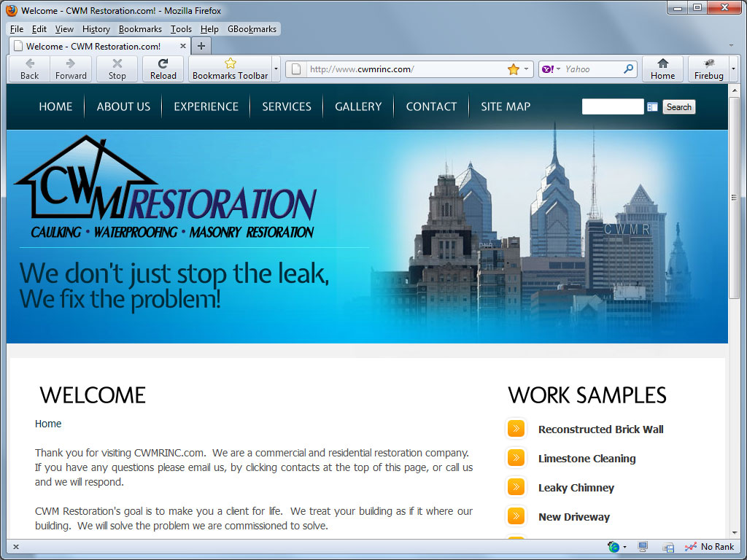Close the status bar add-on with the X

(16, 547)
